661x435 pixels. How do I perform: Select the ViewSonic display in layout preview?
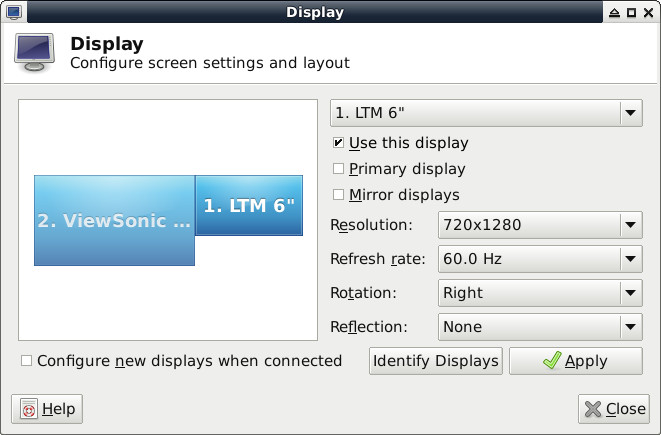tap(114, 221)
